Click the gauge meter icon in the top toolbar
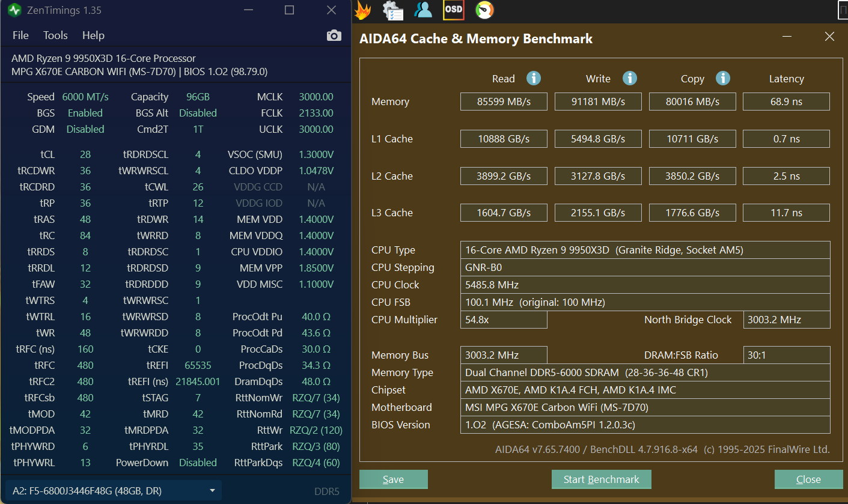This screenshot has width=848, height=504. pyautogui.click(x=484, y=10)
